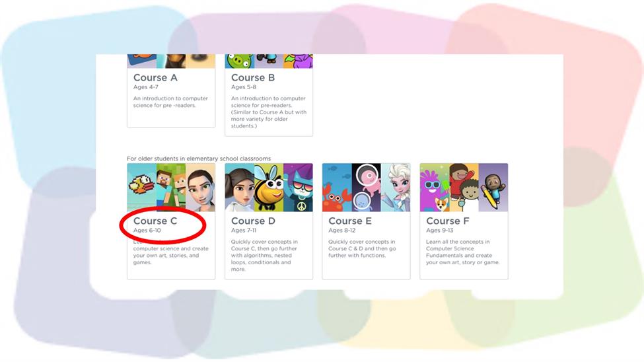This screenshot has height=362, width=644.
Task: Open the Course A title link
Action: (x=155, y=78)
